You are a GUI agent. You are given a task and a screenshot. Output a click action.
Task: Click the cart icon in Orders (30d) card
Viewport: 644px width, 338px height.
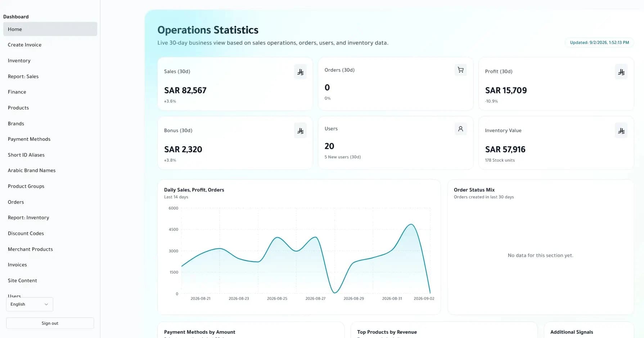click(460, 70)
